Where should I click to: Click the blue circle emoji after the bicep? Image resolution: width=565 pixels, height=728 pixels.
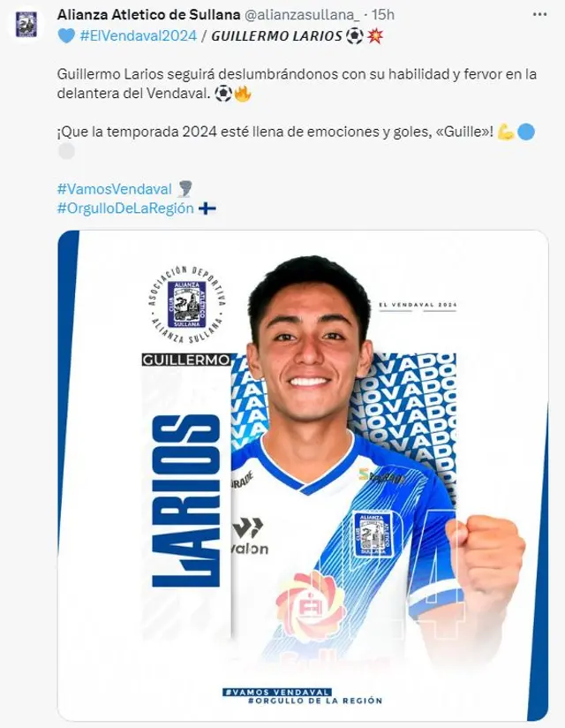click(x=525, y=132)
